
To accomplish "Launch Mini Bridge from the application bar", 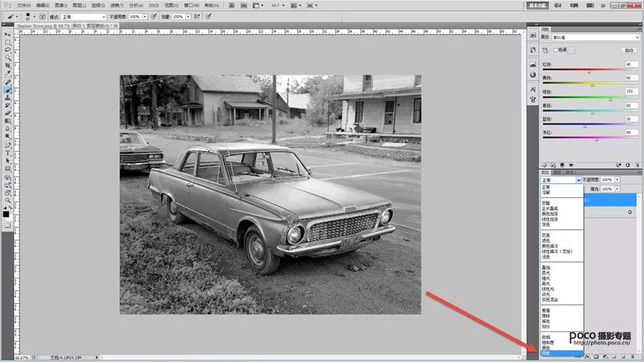I will tap(243, 6).
